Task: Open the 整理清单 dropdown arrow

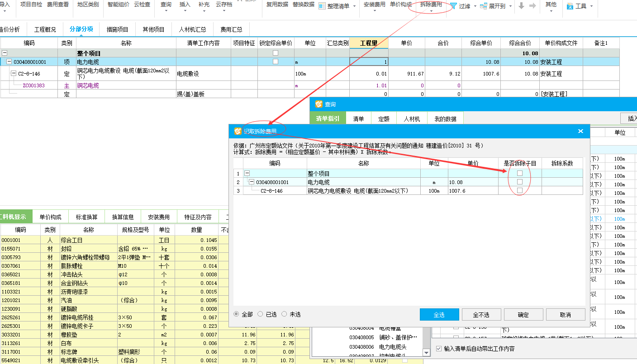Action: 354,6
